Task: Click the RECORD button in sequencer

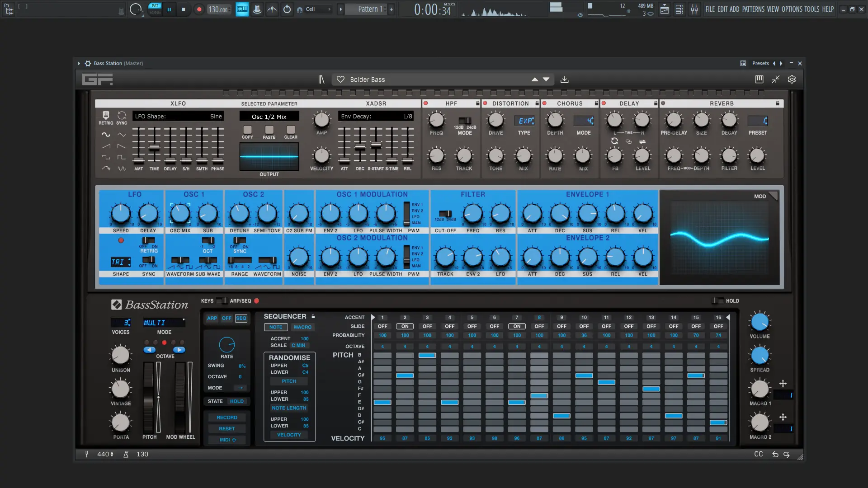Action: (x=226, y=418)
